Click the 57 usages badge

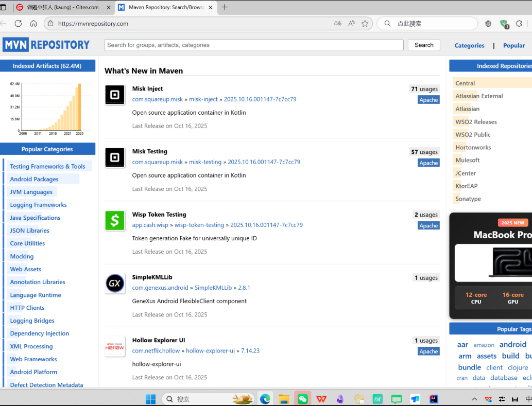[424, 152]
